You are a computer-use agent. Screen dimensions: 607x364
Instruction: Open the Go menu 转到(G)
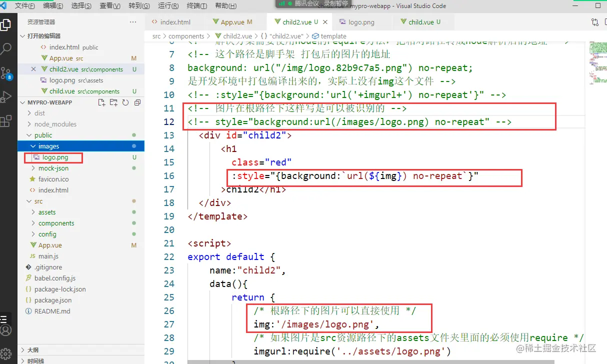click(x=139, y=6)
